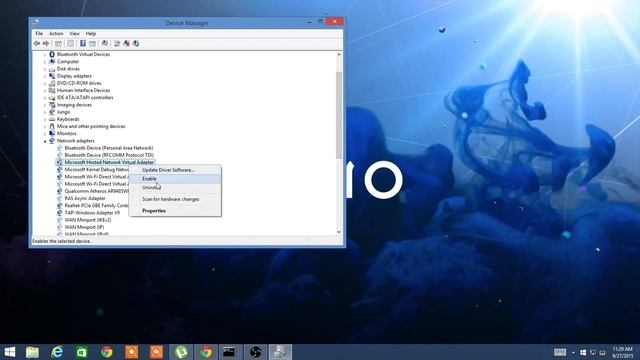Select WAN Miniport (IKEv2)
Image resolution: width=640 pixels, height=360 pixels.
[88, 220]
